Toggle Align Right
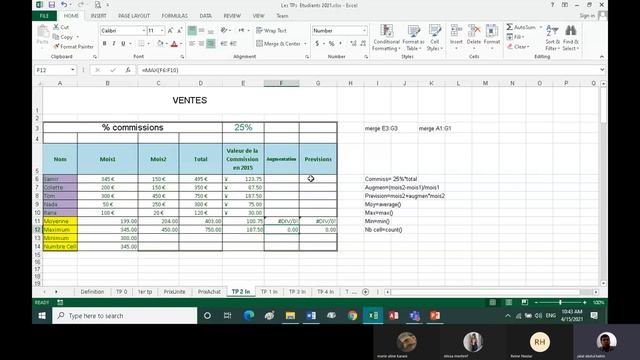The height and width of the screenshot is (360, 640). (x=211, y=44)
